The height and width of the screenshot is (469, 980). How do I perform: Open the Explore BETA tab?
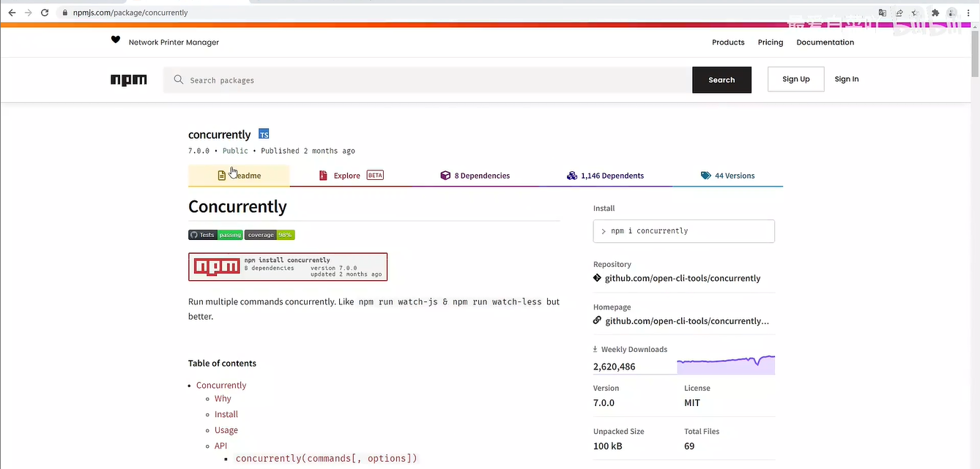(351, 176)
